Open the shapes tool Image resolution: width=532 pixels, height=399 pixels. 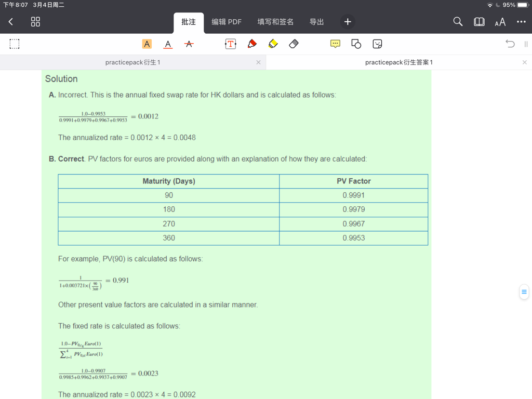pos(356,44)
